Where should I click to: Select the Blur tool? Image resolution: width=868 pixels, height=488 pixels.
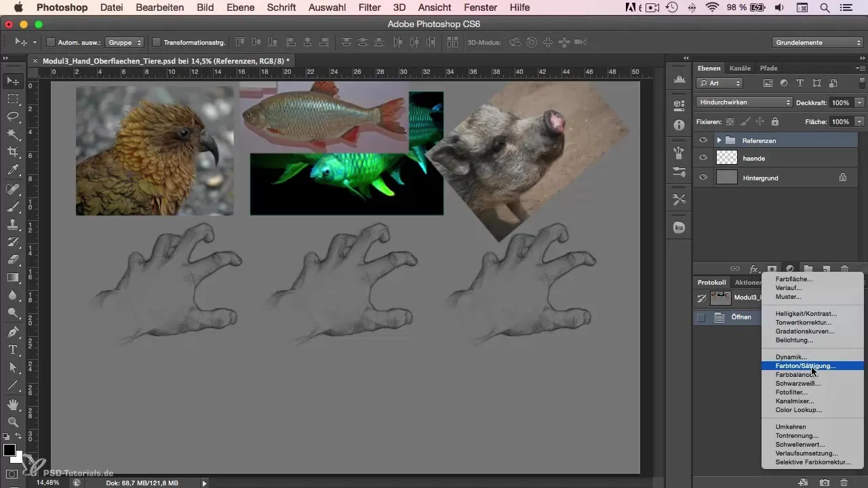coord(13,295)
